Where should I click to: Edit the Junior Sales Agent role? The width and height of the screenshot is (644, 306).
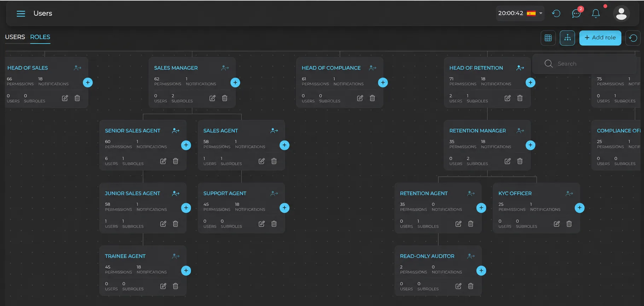point(163,224)
